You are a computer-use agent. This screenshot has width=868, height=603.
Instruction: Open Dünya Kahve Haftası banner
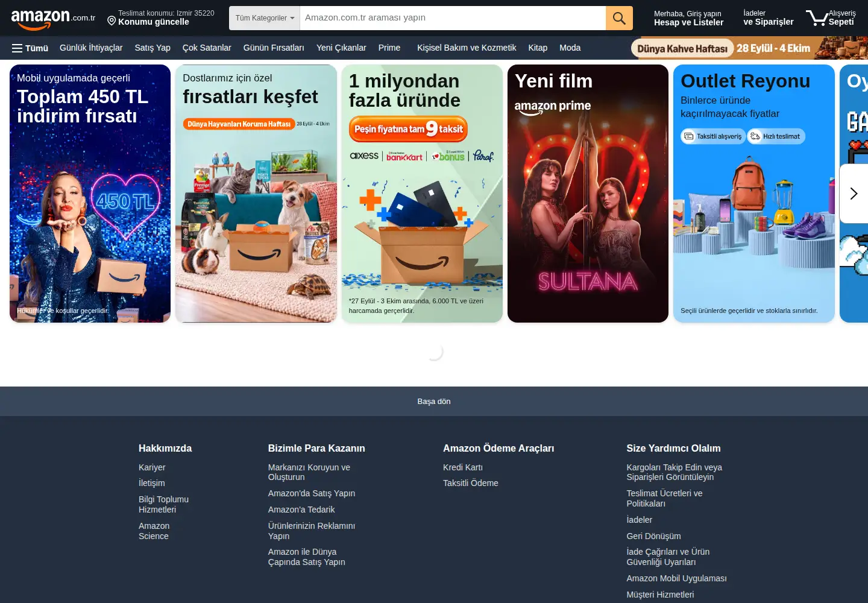pyautogui.click(x=749, y=48)
